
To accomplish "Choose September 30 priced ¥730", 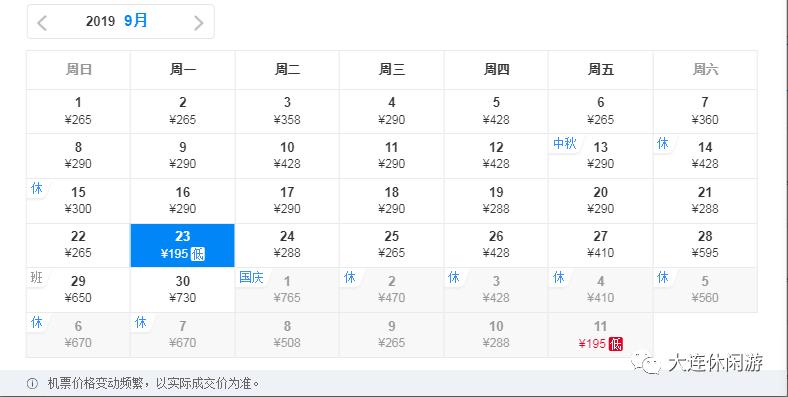I will point(182,290).
